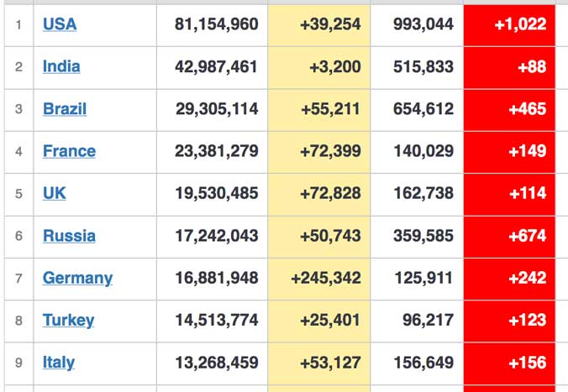Click India total cases 42,987,461

pyautogui.click(x=216, y=66)
